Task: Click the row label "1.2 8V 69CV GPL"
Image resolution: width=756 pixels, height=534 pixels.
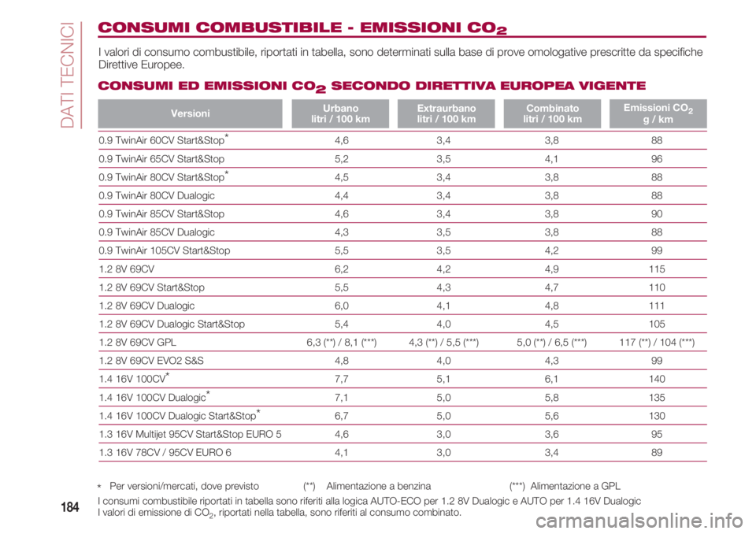Action: pyautogui.click(x=137, y=342)
